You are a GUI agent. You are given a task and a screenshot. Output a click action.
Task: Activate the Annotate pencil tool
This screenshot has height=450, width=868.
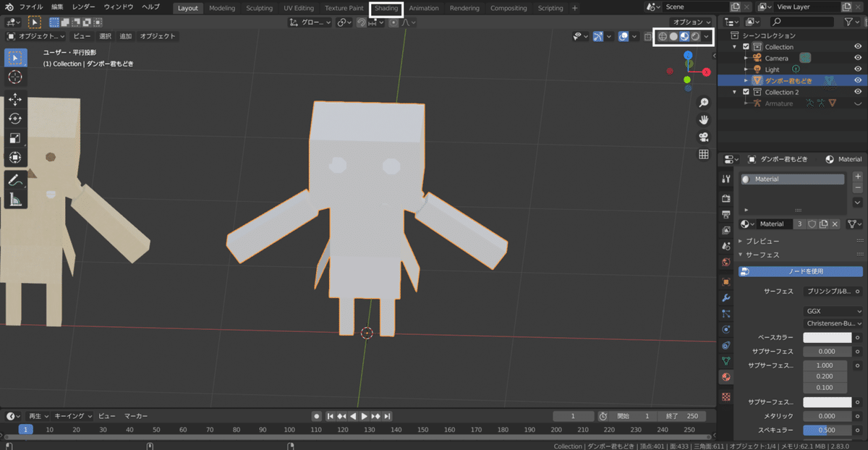(x=15, y=180)
